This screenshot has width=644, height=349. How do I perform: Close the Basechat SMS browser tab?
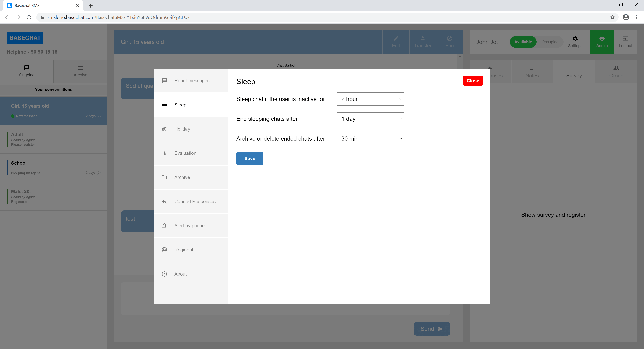pos(78,6)
